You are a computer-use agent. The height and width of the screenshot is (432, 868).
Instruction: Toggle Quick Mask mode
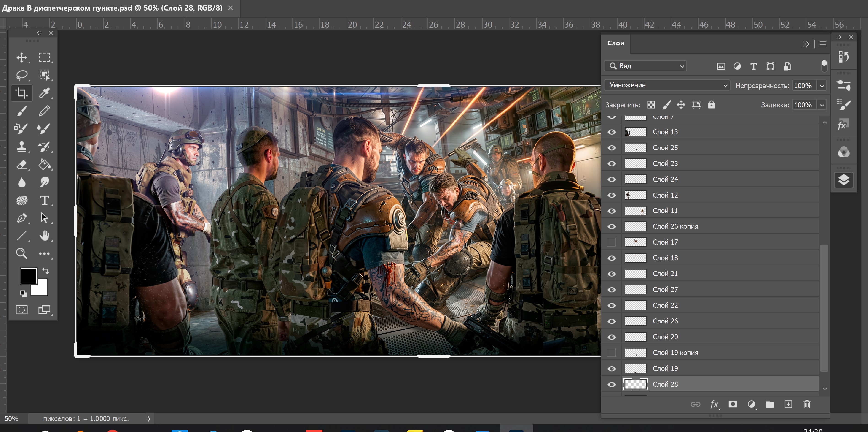22,310
